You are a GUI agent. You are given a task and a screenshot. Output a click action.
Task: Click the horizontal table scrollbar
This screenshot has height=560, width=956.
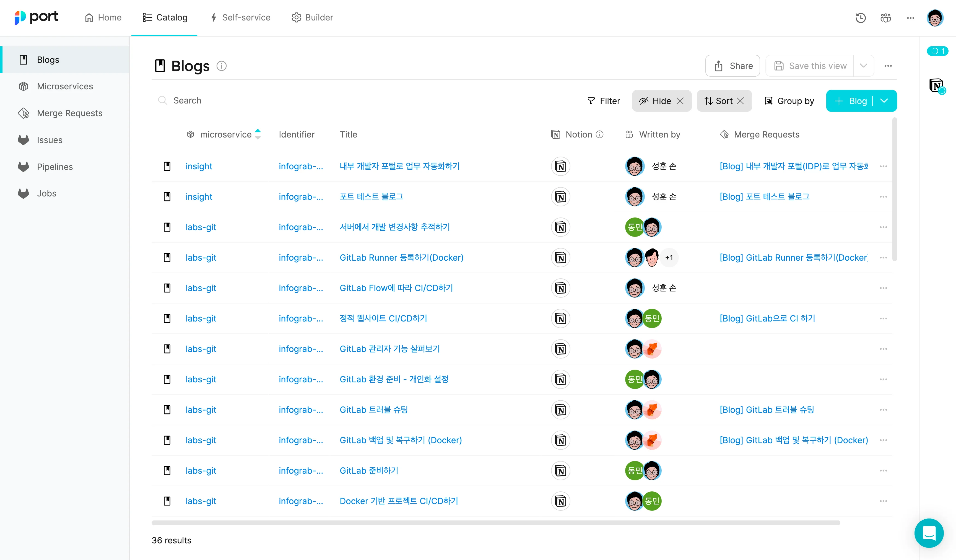click(x=495, y=523)
